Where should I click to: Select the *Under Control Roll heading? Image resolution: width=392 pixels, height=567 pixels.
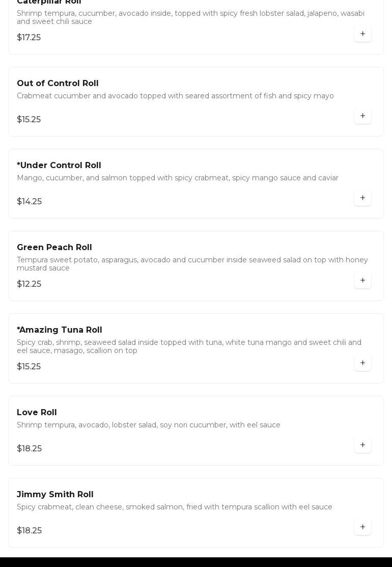click(59, 166)
